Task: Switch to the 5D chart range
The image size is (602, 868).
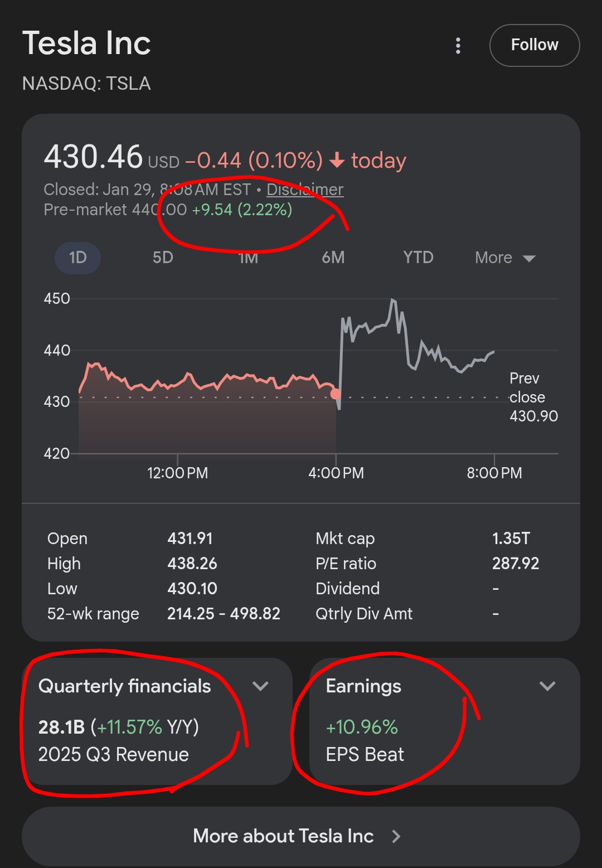Action: click(163, 258)
